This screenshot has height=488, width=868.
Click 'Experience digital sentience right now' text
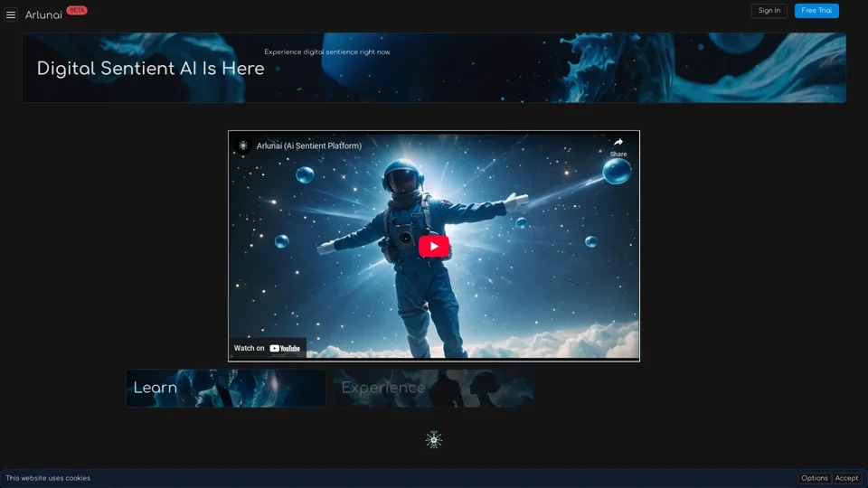click(x=327, y=52)
